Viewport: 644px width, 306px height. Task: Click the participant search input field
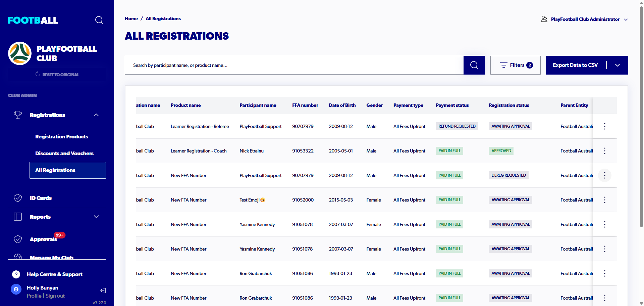[x=294, y=65]
